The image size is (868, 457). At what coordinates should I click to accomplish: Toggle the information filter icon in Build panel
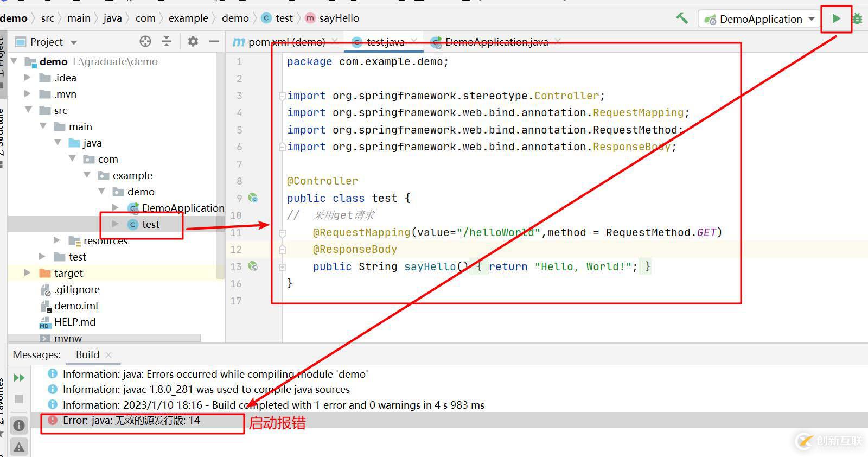click(19, 426)
